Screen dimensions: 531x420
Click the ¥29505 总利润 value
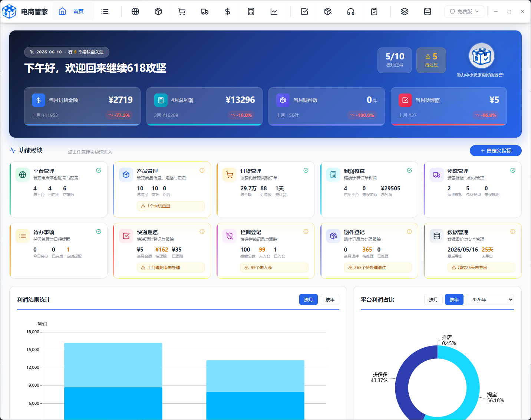coord(390,188)
